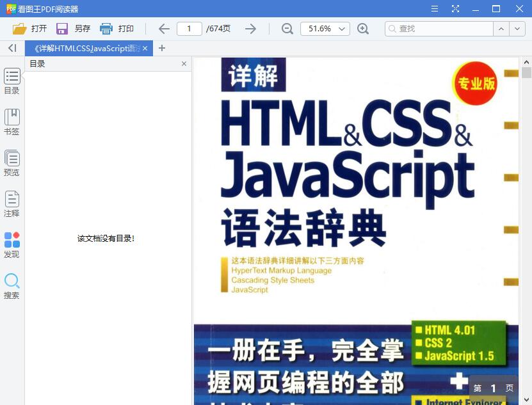The image size is (532, 405).
Task: Click the 该文档没有目录! message
Action: (x=106, y=239)
